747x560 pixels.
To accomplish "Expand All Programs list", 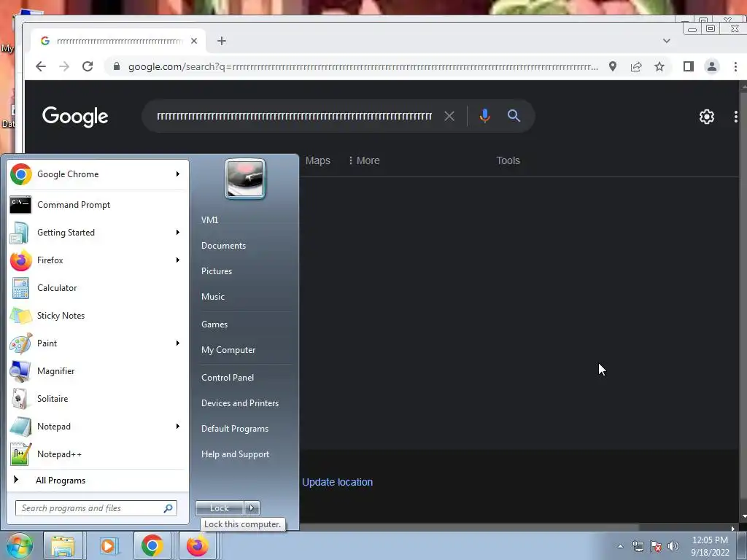I will (97, 481).
